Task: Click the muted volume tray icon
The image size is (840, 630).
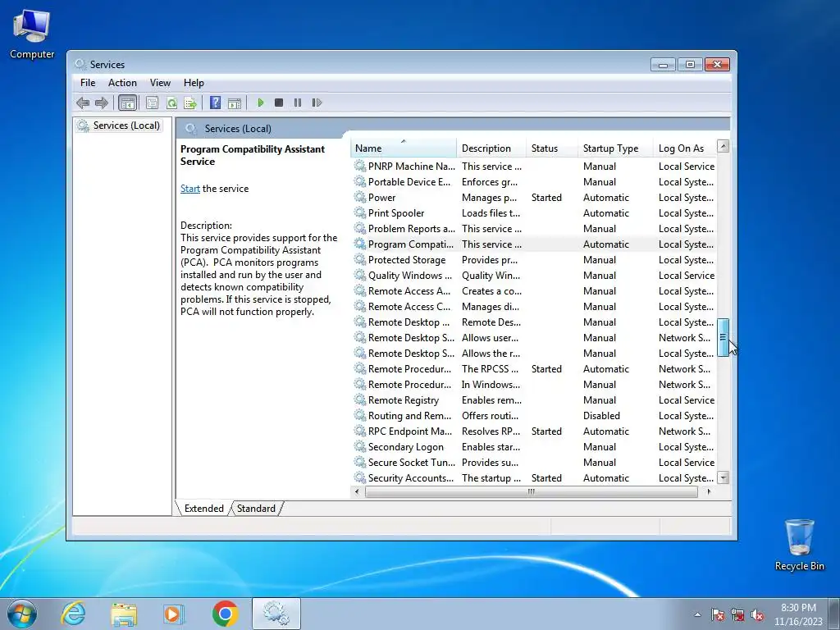Action: tap(757, 615)
